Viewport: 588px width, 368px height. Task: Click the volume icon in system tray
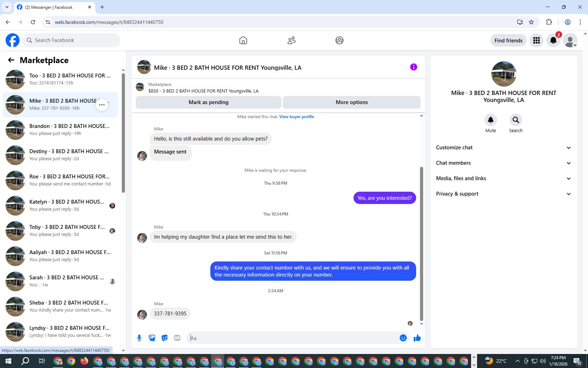tap(543, 361)
